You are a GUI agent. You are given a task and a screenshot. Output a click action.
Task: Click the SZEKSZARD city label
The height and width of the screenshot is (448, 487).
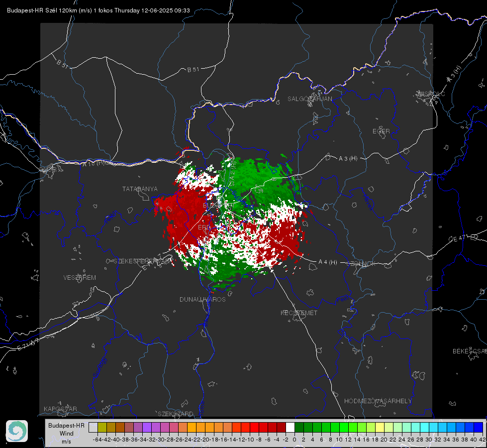tap(176, 414)
